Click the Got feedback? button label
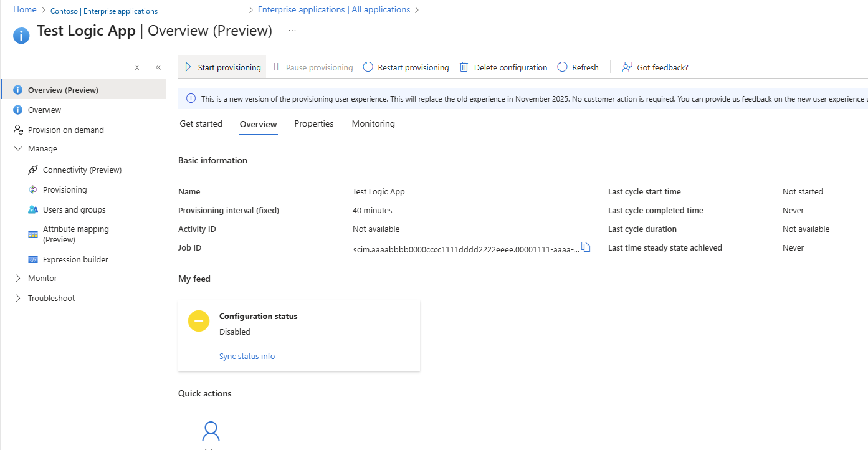This screenshot has width=868, height=450. point(662,67)
